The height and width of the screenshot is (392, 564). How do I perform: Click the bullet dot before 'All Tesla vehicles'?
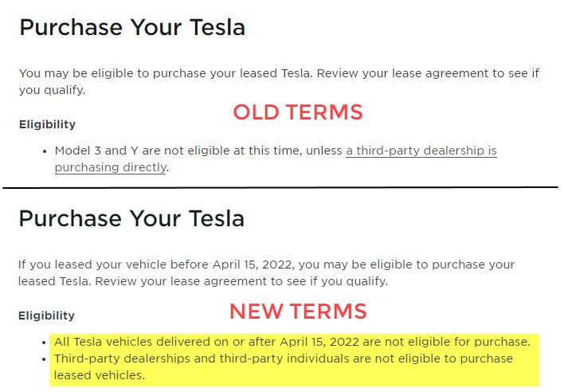pyautogui.click(x=43, y=342)
